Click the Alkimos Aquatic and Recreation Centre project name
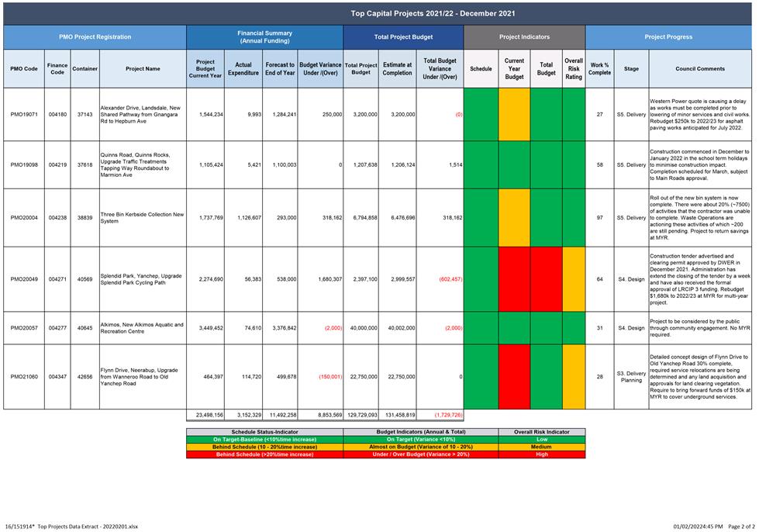Screen dimensions: 759x532 143,327
